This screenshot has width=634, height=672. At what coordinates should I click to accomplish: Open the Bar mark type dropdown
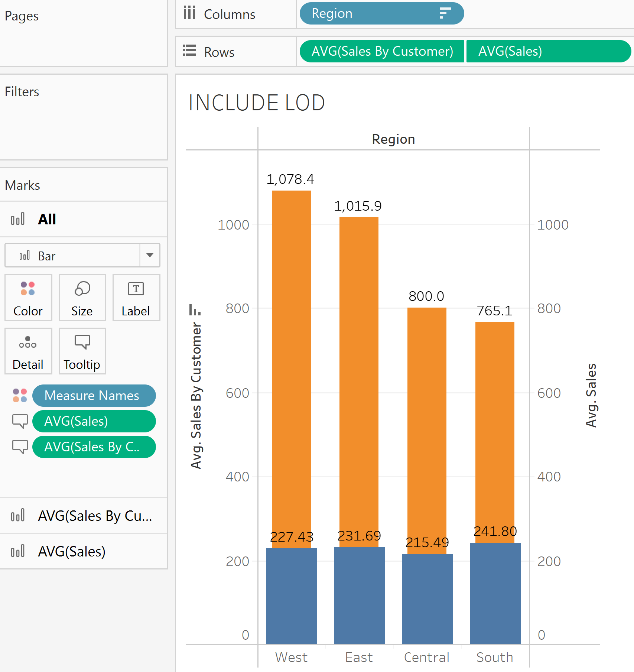click(x=149, y=256)
